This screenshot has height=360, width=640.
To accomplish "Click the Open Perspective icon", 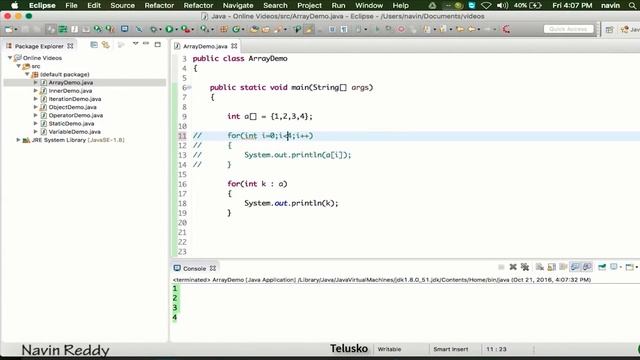I will click(609, 29).
